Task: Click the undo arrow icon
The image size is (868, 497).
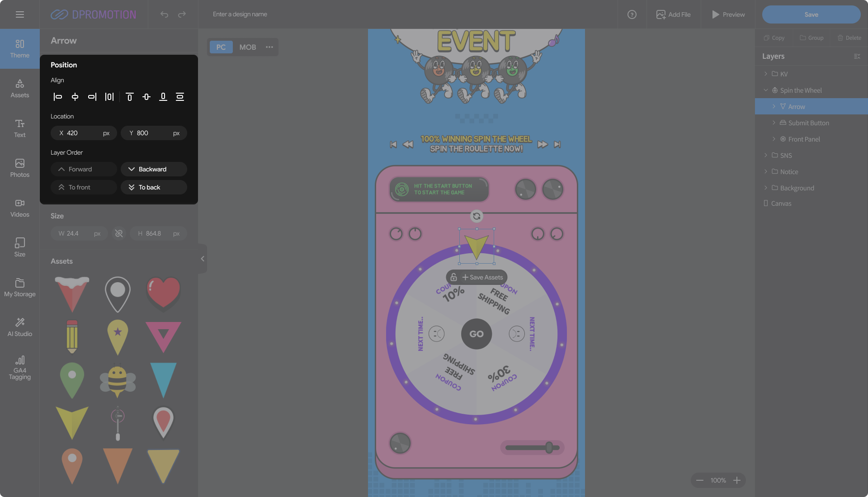Action: tap(164, 14)
